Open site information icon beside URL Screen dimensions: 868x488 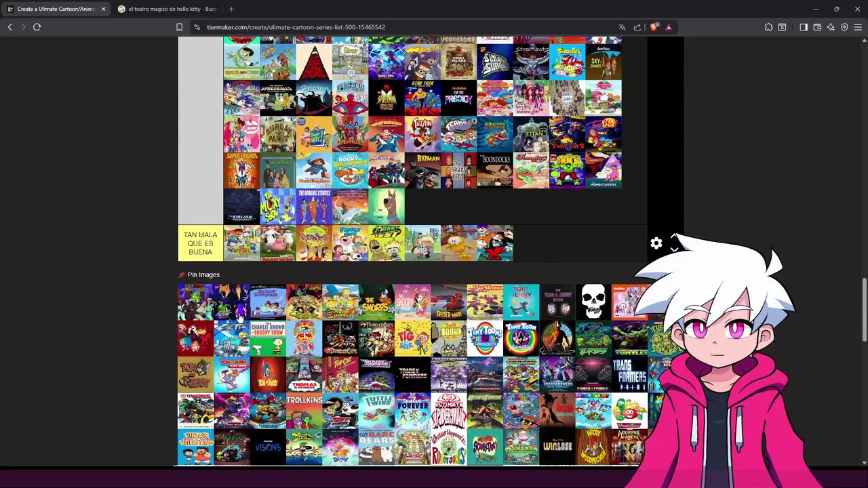[197, 27]
